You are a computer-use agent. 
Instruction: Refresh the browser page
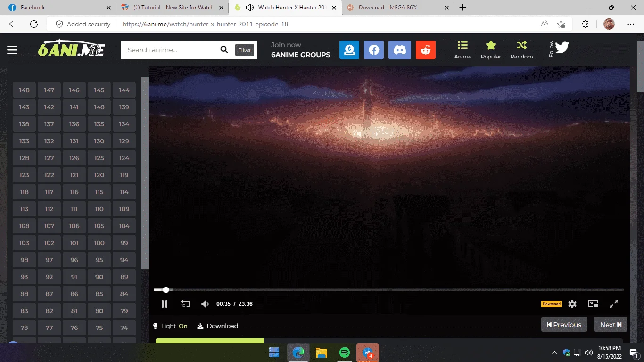(34, 24)
